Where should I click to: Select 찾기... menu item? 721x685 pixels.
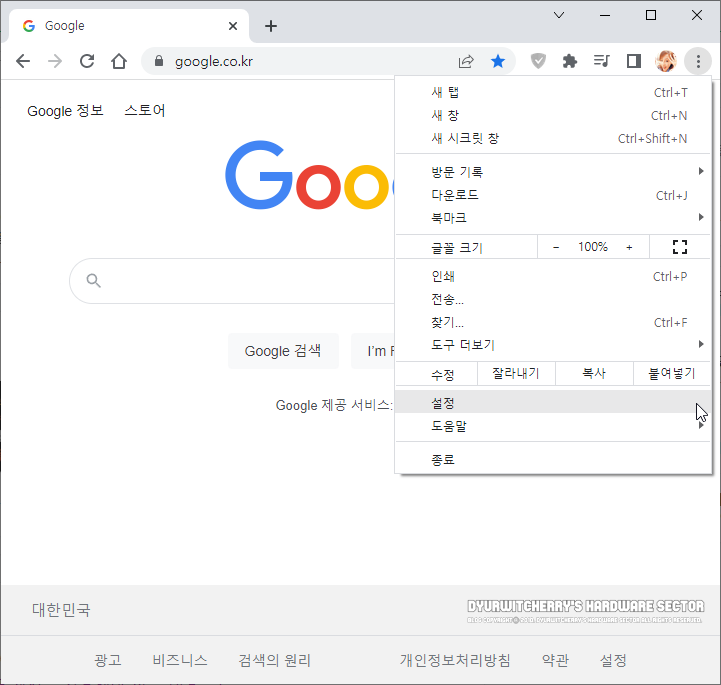point(553,322)
